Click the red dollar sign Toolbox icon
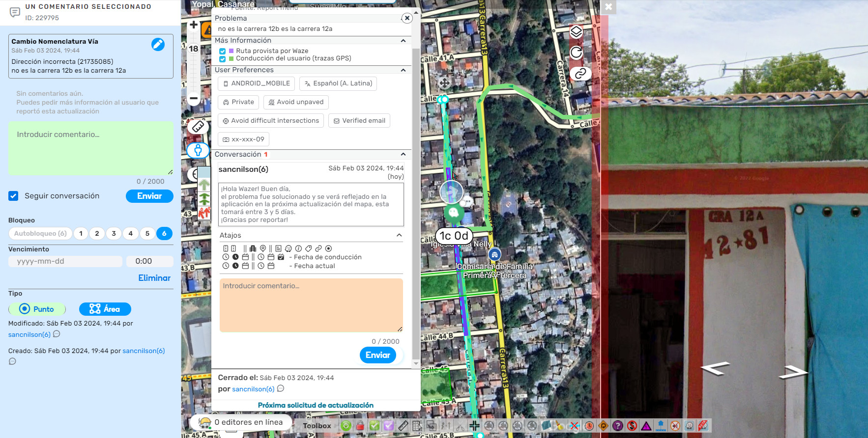 632,426
